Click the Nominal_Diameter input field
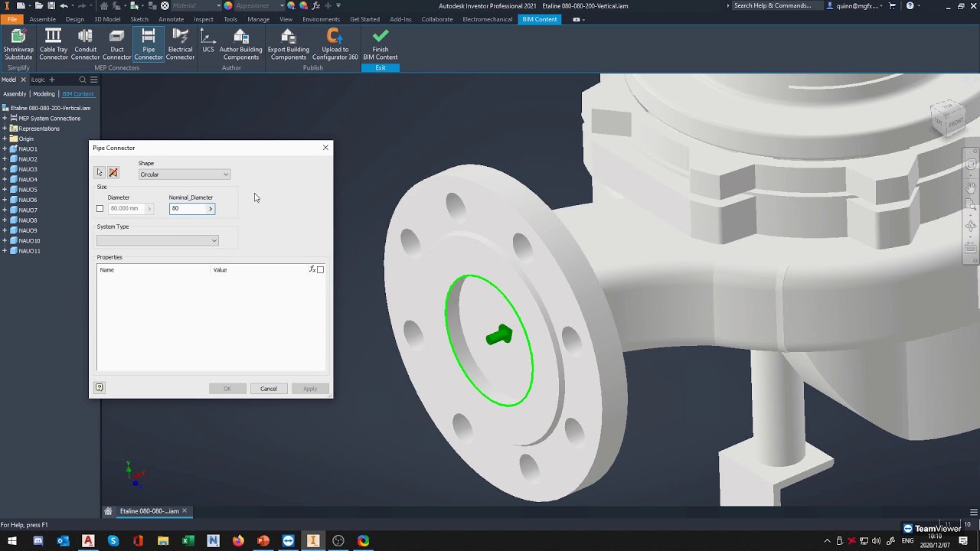Image resolution: width=980 pixels, height=551 pixels. pos(188,208)
